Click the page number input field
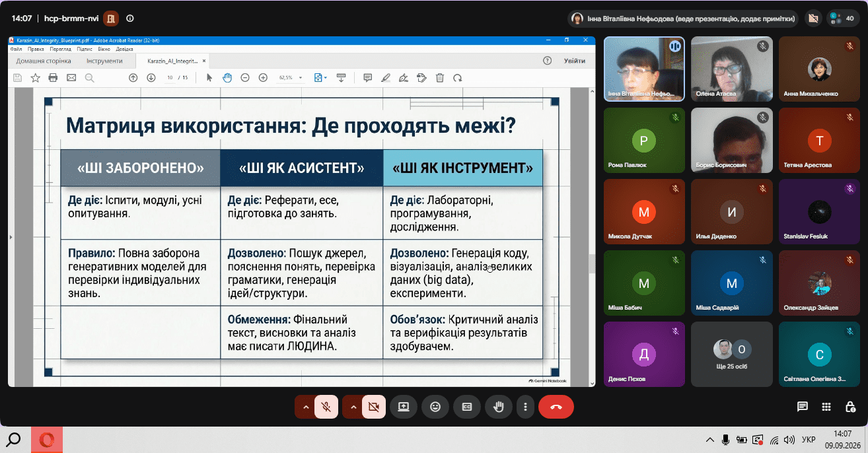Viewport: 868px width, 453px height. pos(170,78)
